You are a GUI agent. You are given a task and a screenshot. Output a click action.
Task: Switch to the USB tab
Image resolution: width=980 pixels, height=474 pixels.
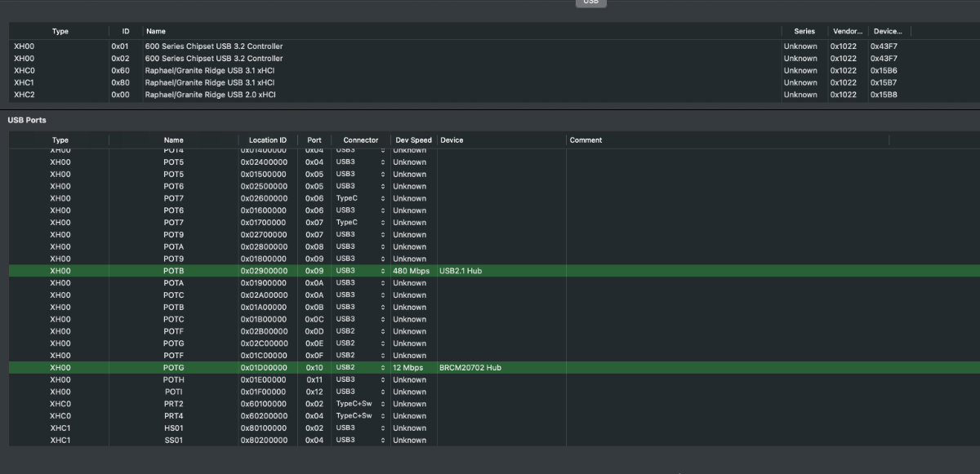(590, 2)
